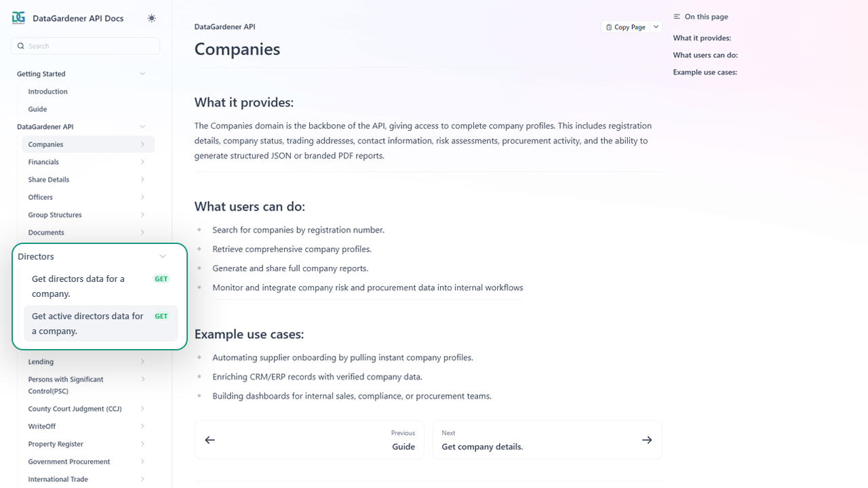Expand County Court Judgment (CCJ) chevron
The image size is (868, 488).
click(142, 409)
